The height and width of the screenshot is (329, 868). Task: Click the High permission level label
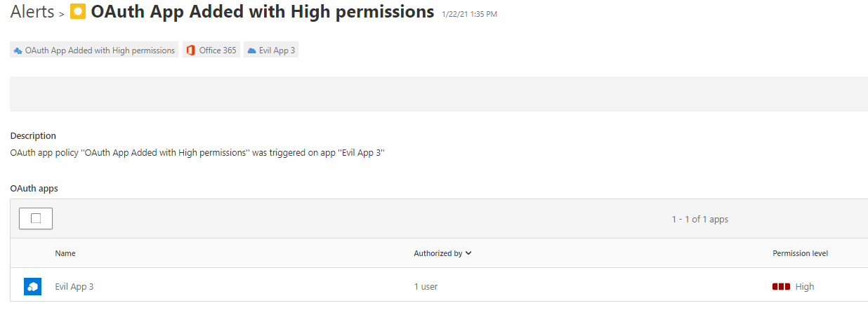tap(805, 286)
